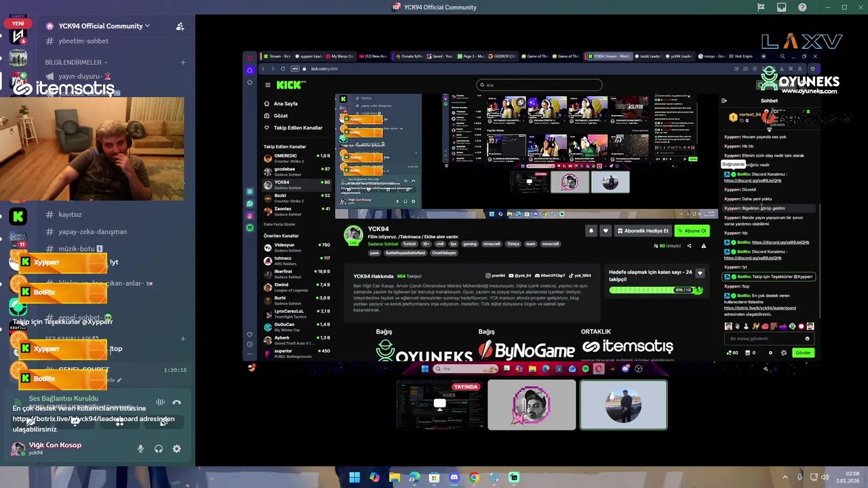Click the VPN badge in address bar

pyautogui.click(x=294, y=68)
